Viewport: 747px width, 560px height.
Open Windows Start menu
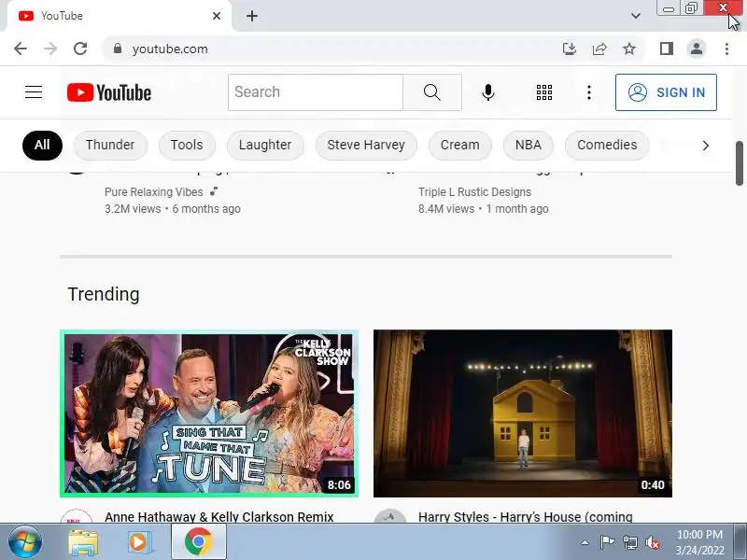[x=25, y=542]
